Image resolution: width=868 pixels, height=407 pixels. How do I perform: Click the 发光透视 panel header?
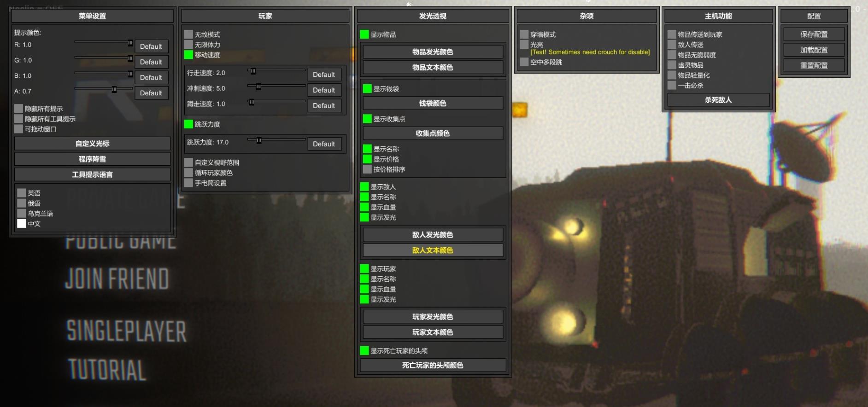point(433,16)
